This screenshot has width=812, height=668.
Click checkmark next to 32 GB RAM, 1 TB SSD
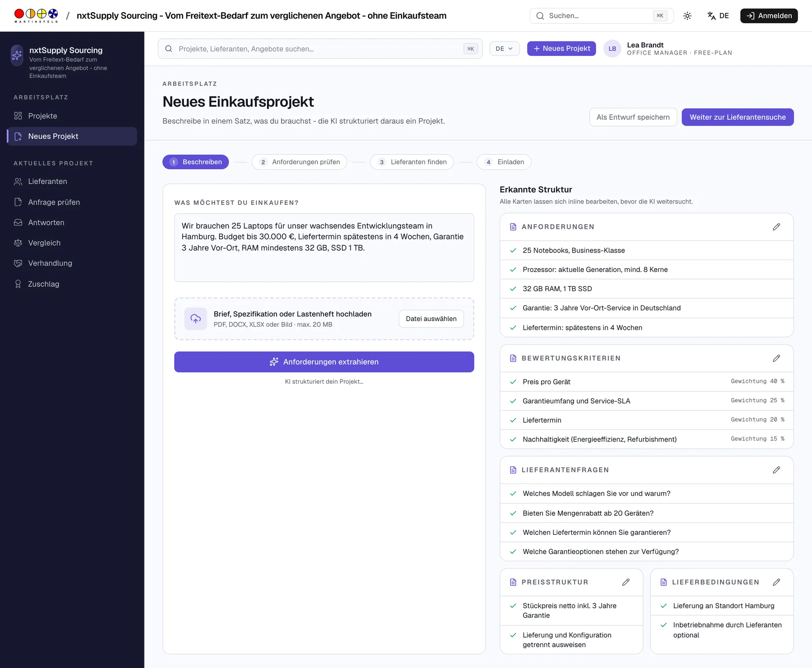pos(513,289)
